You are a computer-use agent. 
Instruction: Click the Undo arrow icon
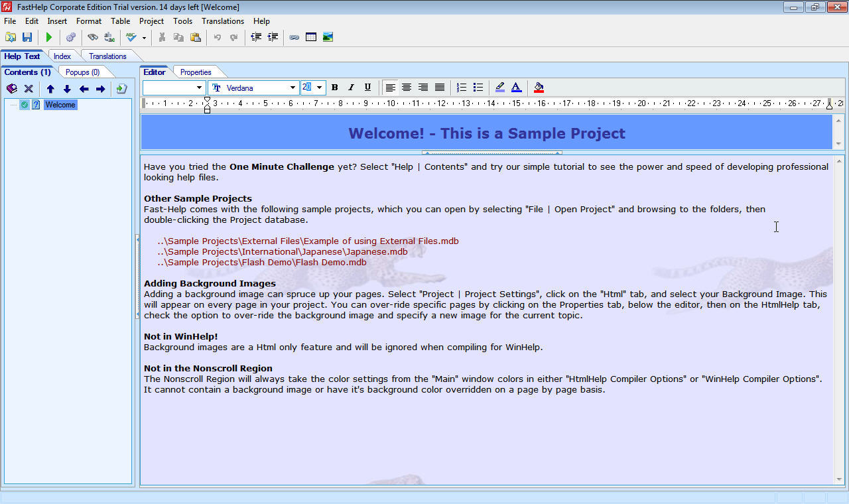pos(217,37)
